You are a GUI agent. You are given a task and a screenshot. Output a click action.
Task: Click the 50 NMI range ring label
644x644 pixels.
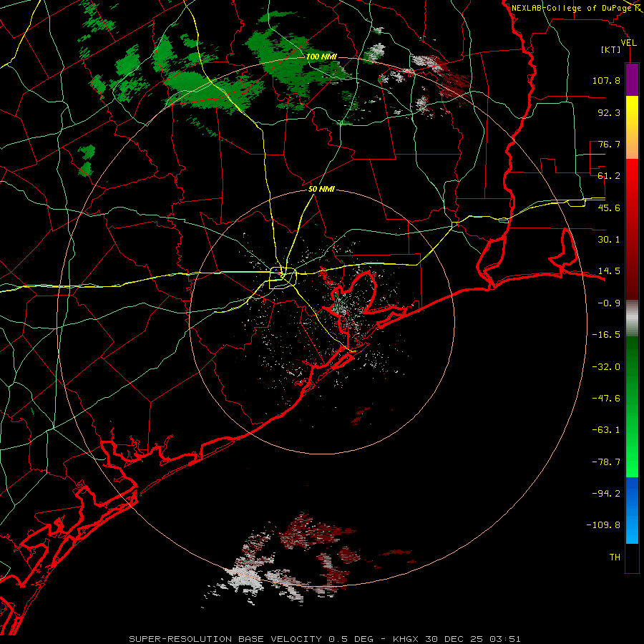point(321,190)
